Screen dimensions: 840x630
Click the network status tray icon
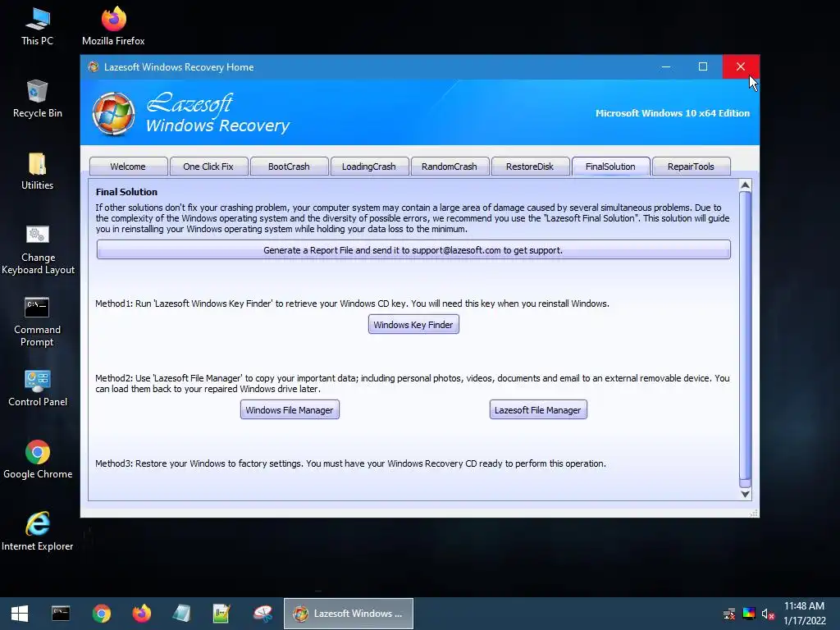coord(729,614)
